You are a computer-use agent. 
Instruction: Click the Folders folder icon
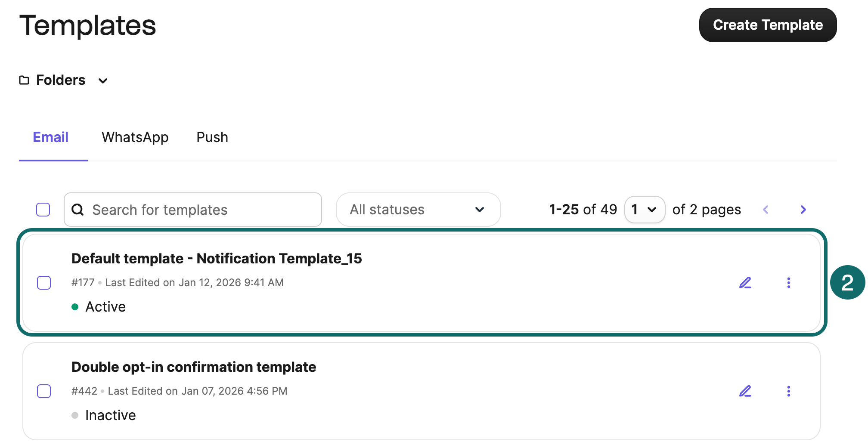tap(24, 80)
